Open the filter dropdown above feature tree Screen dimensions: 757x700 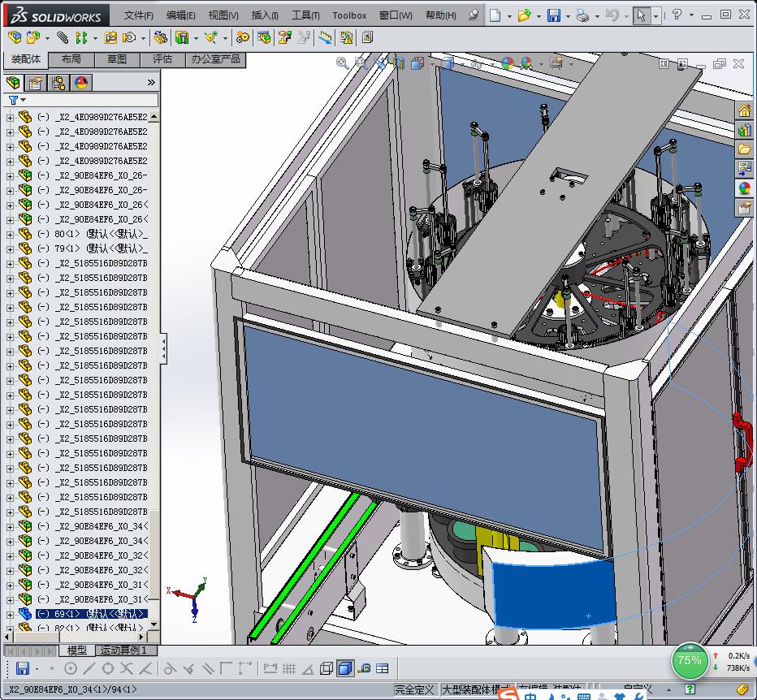(x=23, y=100)
